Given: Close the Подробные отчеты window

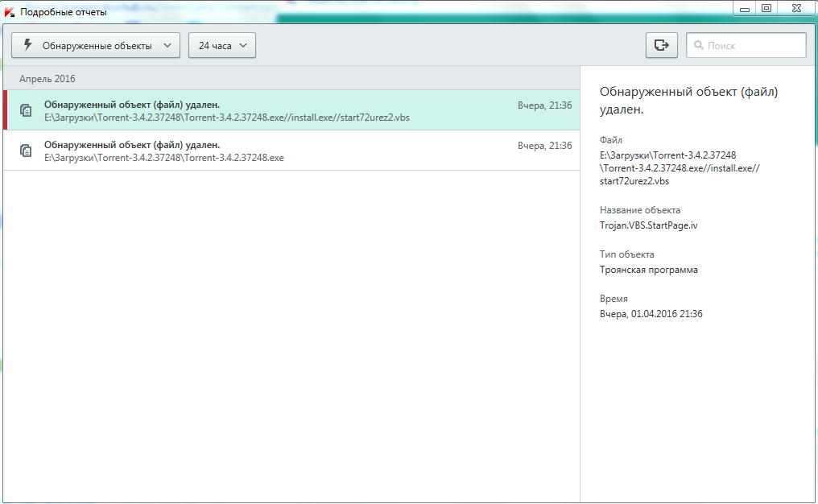Looking at the screenshot, I should pos(795,8).
